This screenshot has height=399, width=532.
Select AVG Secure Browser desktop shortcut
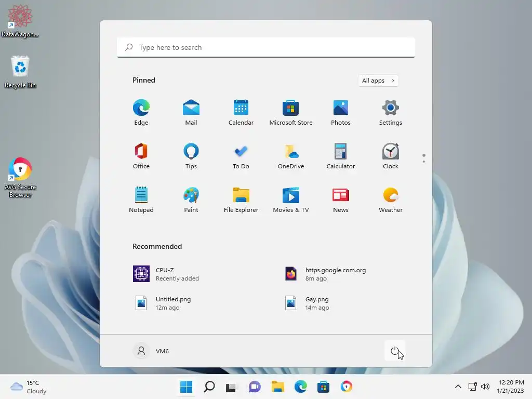pyautogui.click(x=20, y=178)
